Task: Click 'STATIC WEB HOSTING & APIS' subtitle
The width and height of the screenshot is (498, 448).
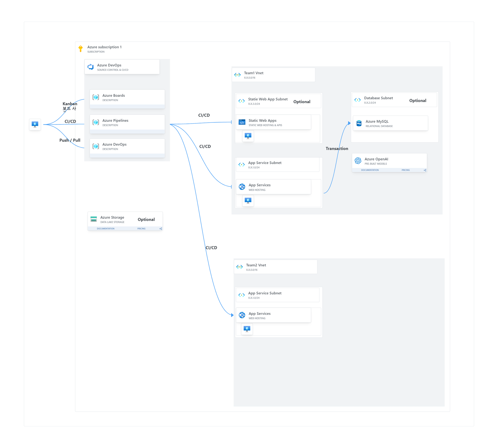Action: 266,125
